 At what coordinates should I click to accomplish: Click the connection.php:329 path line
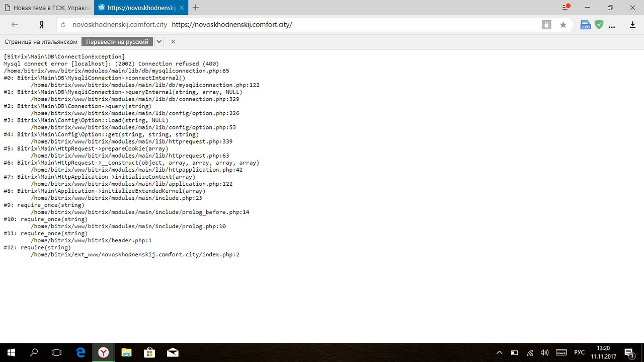click(x=135, y=99)
